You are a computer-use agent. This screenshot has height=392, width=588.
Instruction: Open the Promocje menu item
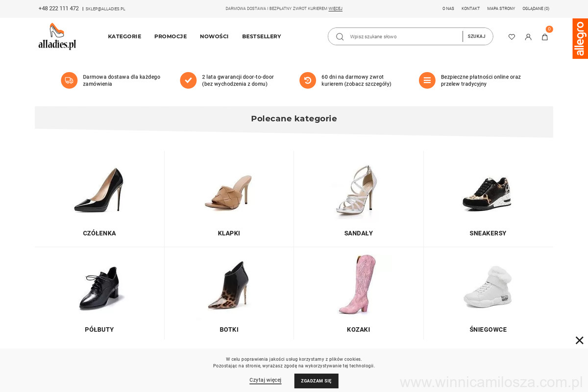click(171, 37)
